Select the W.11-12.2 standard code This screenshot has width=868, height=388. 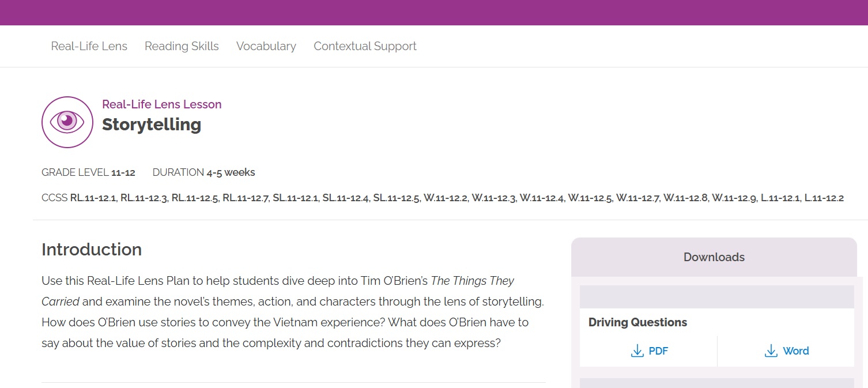[445, 198]
